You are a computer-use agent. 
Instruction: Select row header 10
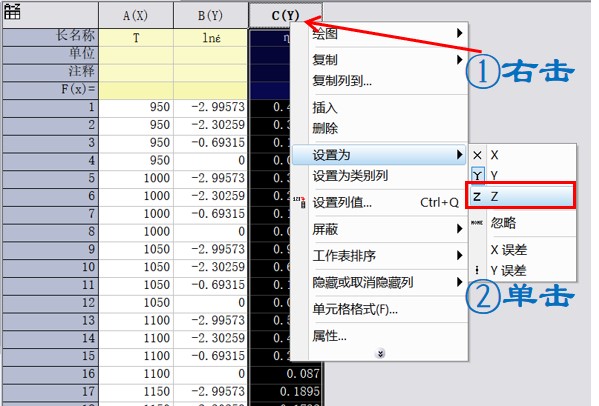tap(50, 267)
